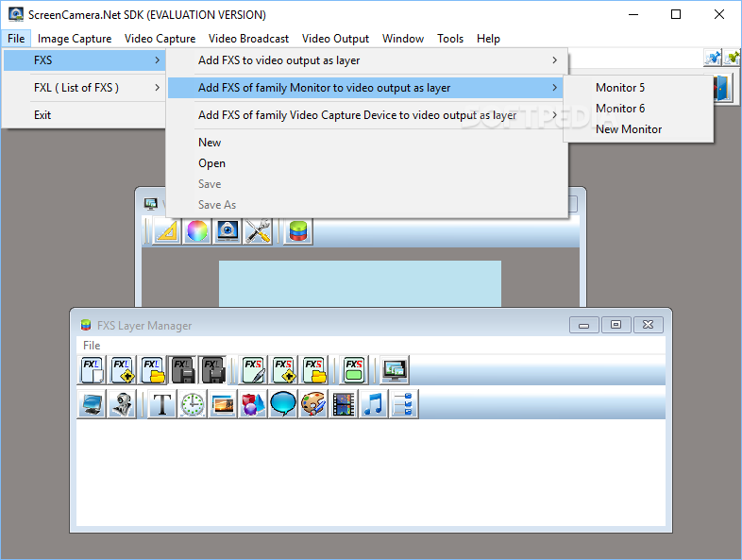
Task: Click the new FXL list icon
Action: [92, 369]
